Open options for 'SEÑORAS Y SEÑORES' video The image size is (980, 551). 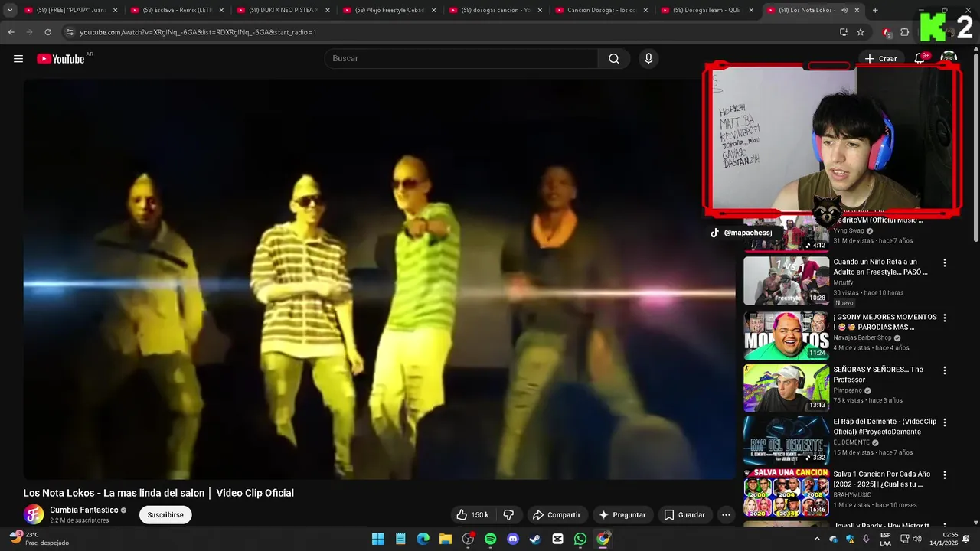944,370
